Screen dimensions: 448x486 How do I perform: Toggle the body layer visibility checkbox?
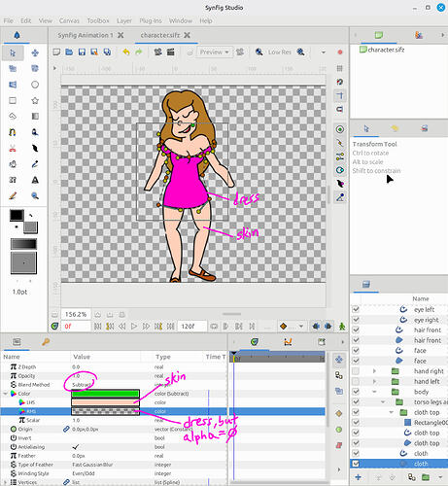(x=356, y=392)
